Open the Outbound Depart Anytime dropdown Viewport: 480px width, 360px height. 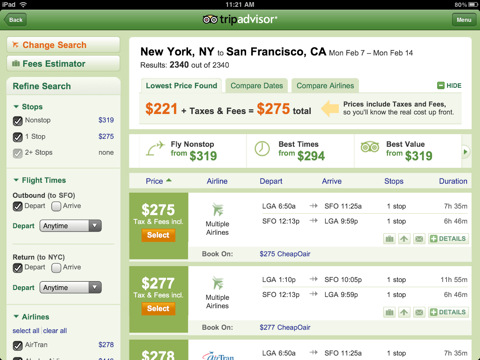(x=70, y=226)
